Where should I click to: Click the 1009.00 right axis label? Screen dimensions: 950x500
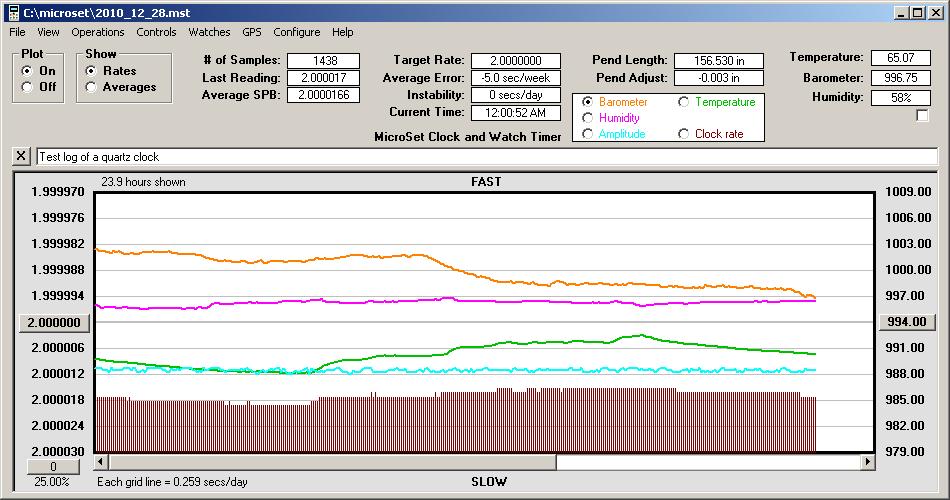[908, 192]
